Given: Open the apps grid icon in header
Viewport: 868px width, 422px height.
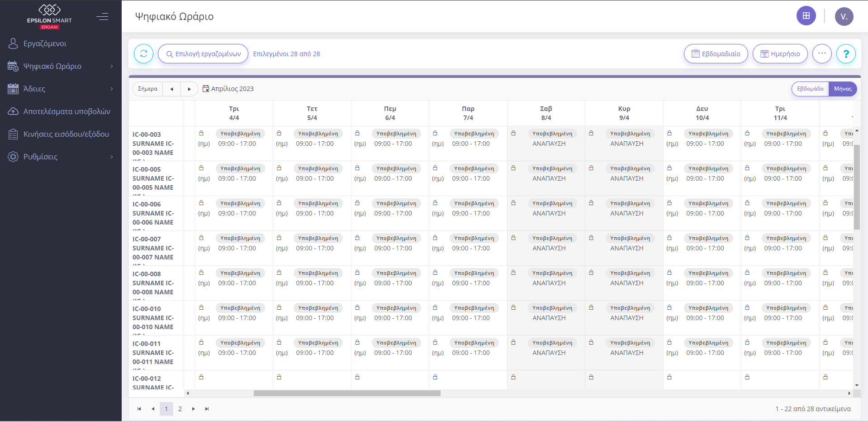Looking at the screenshot, I should click(x=806, y=16).
